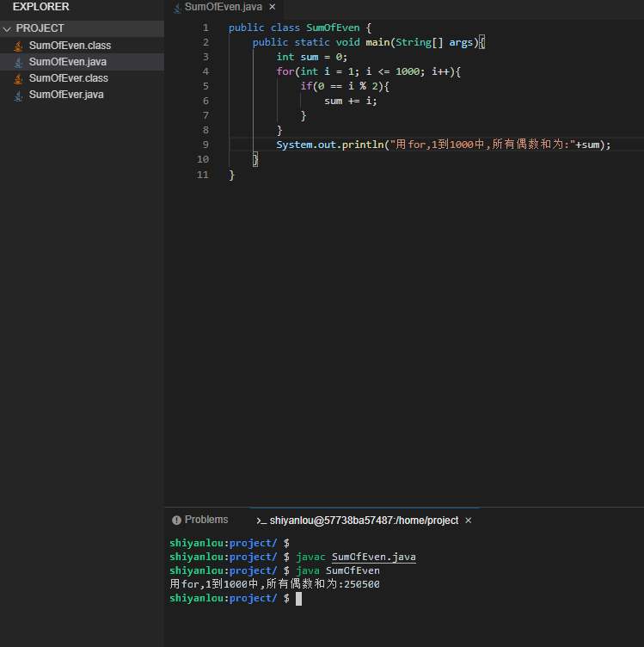Viewport: 644px width, 647px height.
Task: Click the Problems warning icon
Action: coord(176,521)
